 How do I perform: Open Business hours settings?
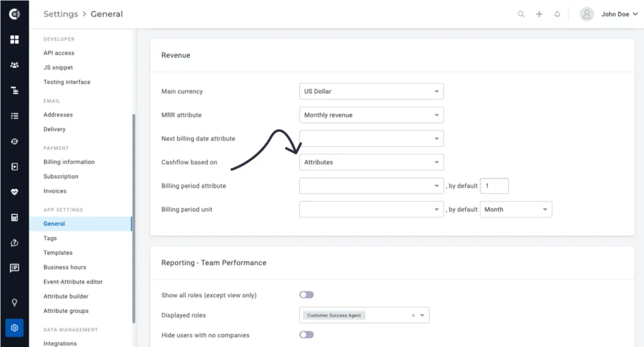65,267
